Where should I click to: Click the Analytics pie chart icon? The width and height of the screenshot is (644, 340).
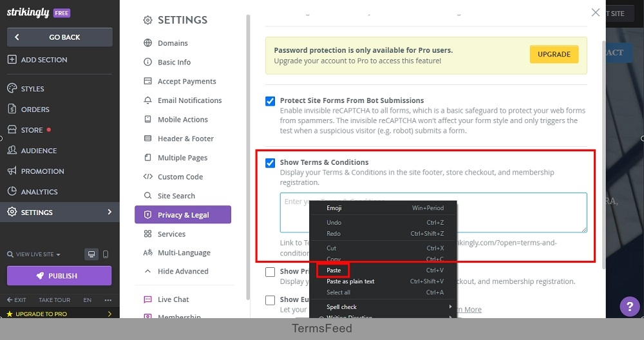[x=12, y=191]
